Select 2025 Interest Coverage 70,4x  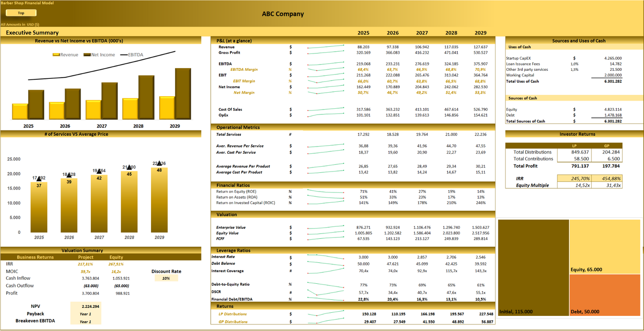pyautogui.click(x=364, y=271)
